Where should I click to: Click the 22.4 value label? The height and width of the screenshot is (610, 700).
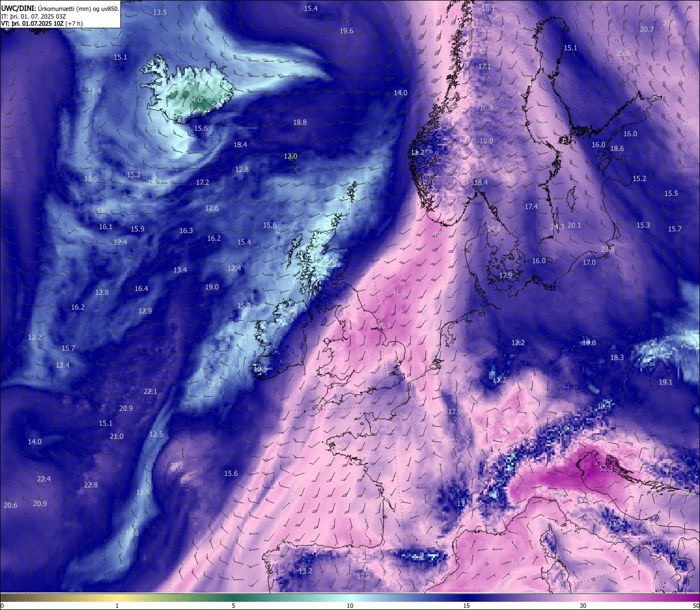click(x=44, y=479)
